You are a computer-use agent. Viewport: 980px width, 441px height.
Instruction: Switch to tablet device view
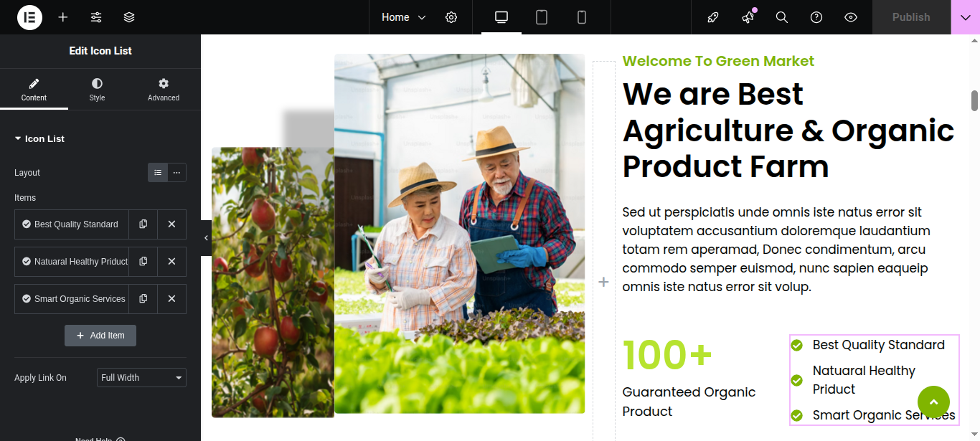click(542, 17)
